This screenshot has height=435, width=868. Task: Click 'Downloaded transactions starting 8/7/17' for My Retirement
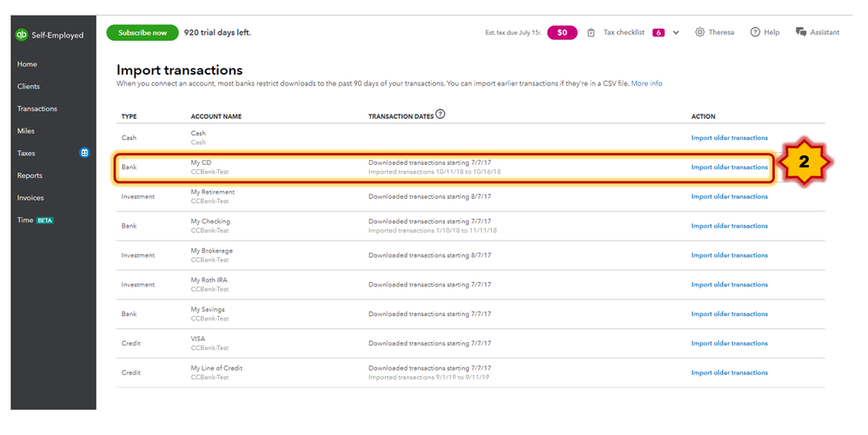click(429, 196)
